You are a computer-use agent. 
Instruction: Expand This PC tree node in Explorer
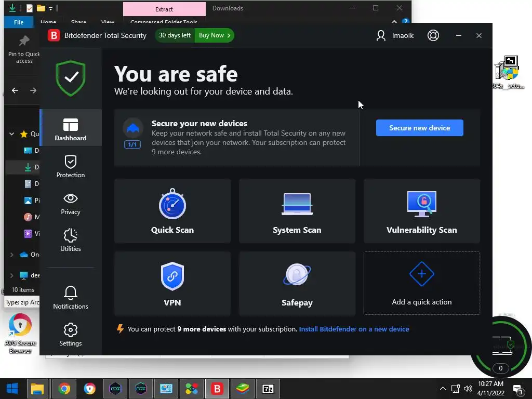12,275
